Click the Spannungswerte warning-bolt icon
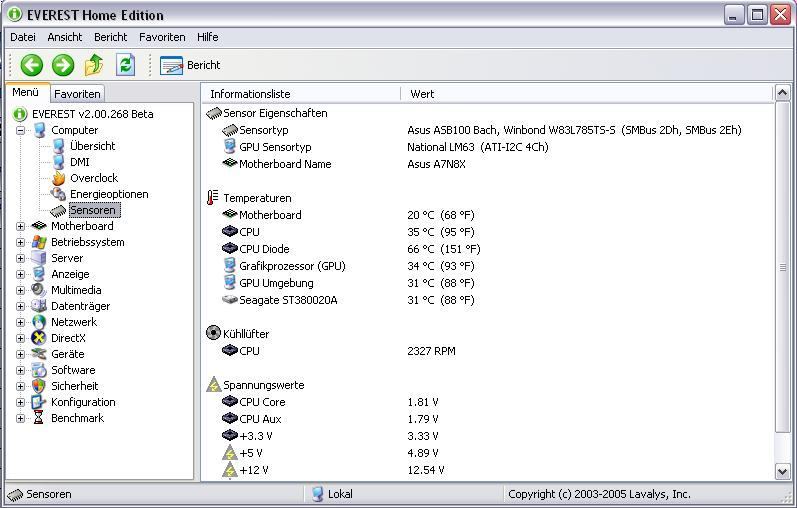797x508 pixels. 213,384
